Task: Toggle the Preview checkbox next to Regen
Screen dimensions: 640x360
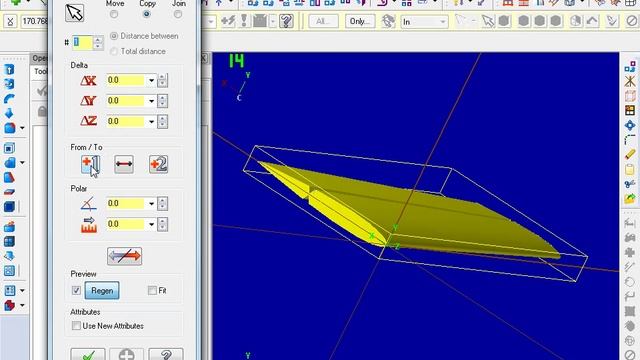Action: tap(76, 290)
